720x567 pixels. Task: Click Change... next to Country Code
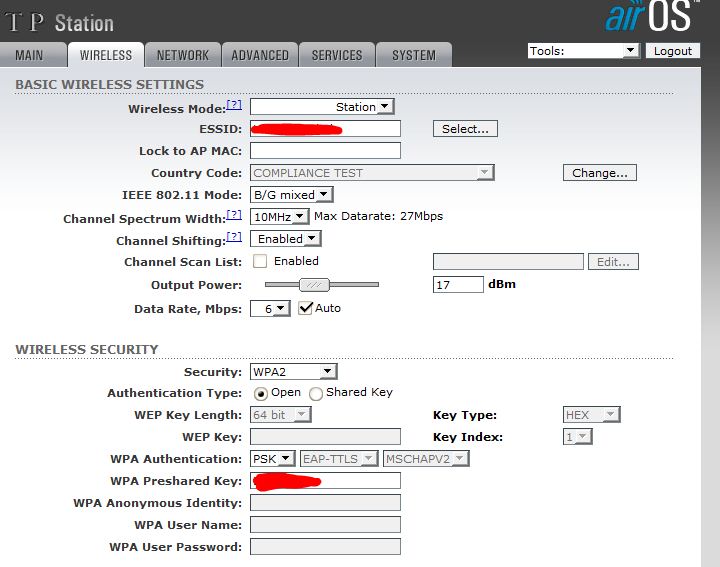[x=600, y=173]
